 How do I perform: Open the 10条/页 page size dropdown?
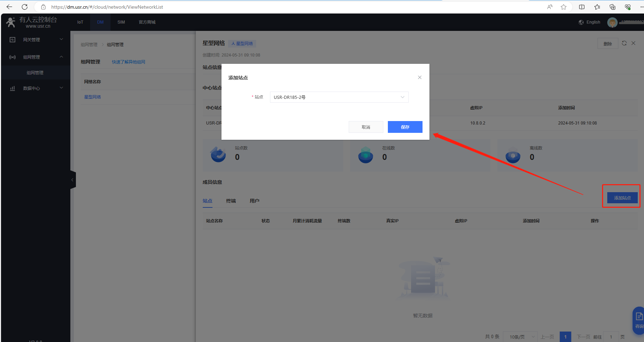(520, 337)
